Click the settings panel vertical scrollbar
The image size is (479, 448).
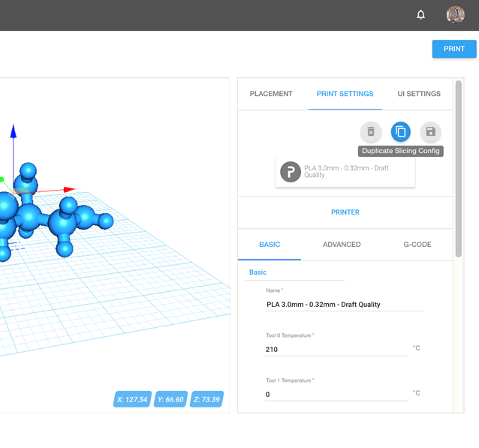click(458, 169)
